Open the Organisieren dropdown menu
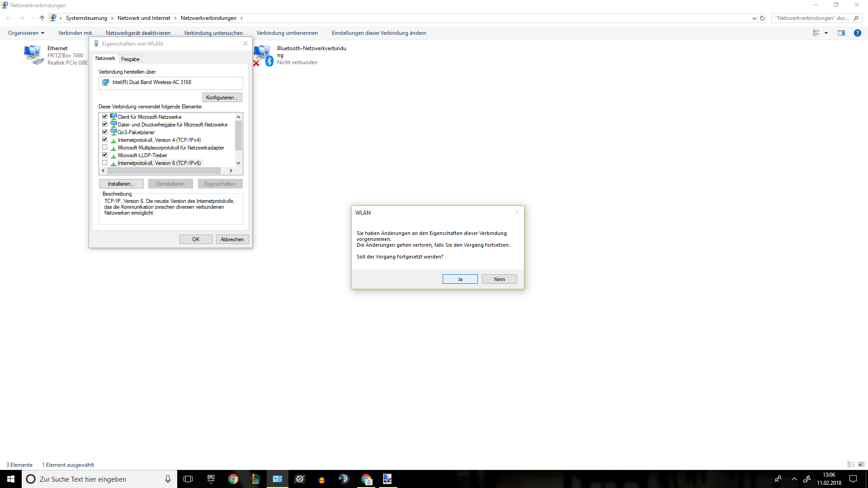The image size is (868, 488). [26, 33]
